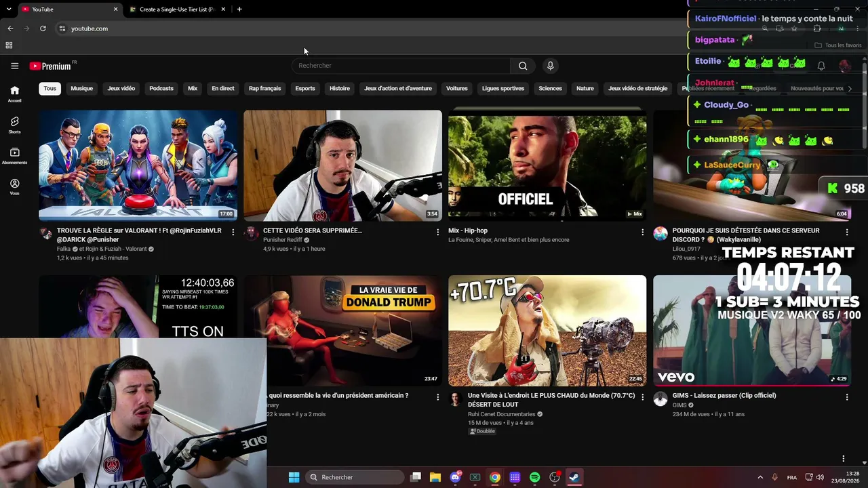Open the Chrome apps grid shortcut
The image size is (868, 488).
[9, 45]
